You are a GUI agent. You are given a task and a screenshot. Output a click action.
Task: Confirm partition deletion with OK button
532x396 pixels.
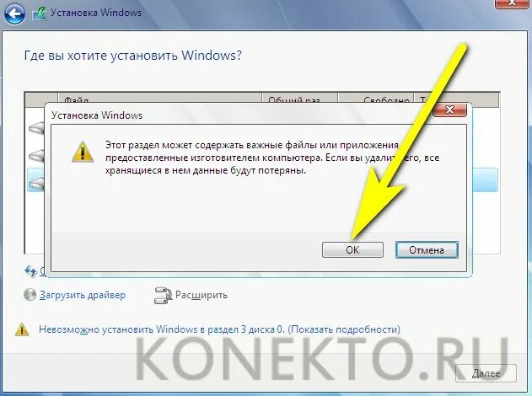click(352, 250)
